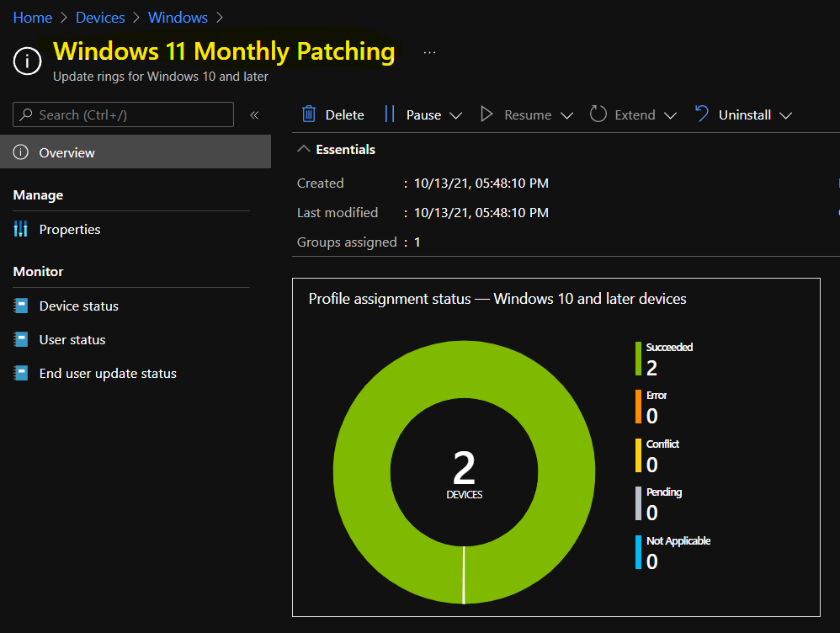Click the Created date value
The width and height of the screenshot is (840, 633).
[481, 184]
